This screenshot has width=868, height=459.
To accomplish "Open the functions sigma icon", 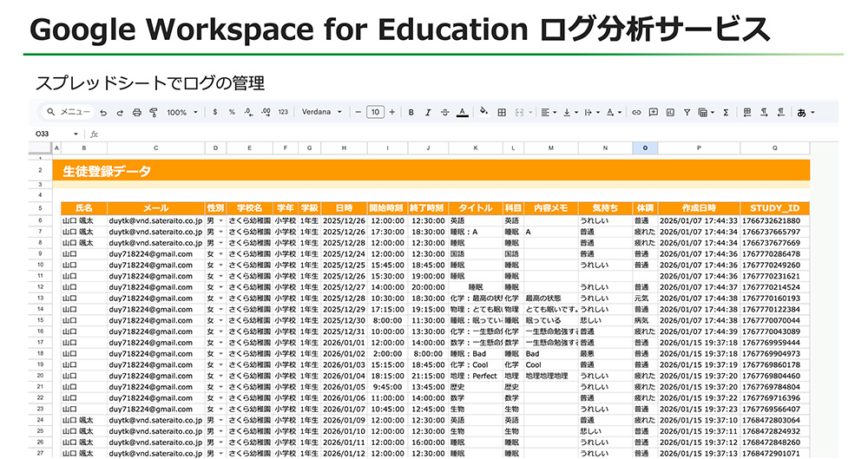I will [725, 113].
